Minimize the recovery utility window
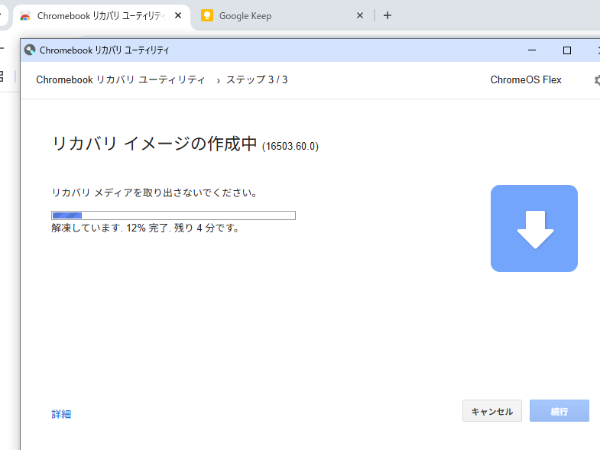Image resolution: width=600 pixels, height=450 pixels. click(x=534, y=49)
